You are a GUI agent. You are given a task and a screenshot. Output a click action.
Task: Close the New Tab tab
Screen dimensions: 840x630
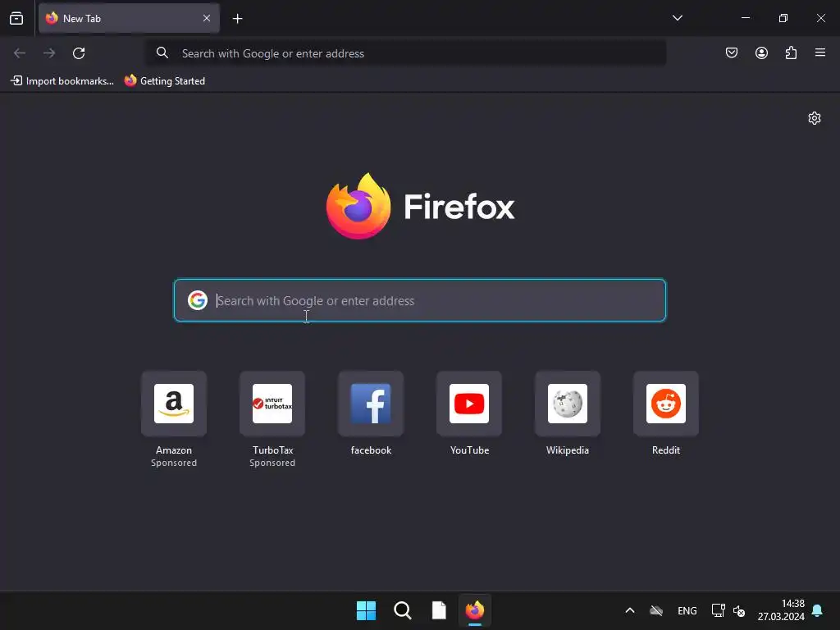click(x=207, y=18)
